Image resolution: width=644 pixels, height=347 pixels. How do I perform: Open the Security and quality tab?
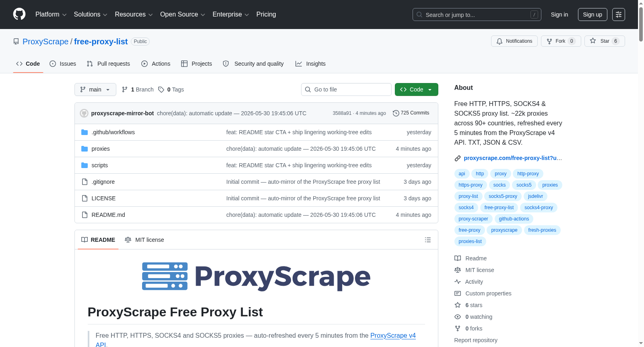tap(253, 64)
